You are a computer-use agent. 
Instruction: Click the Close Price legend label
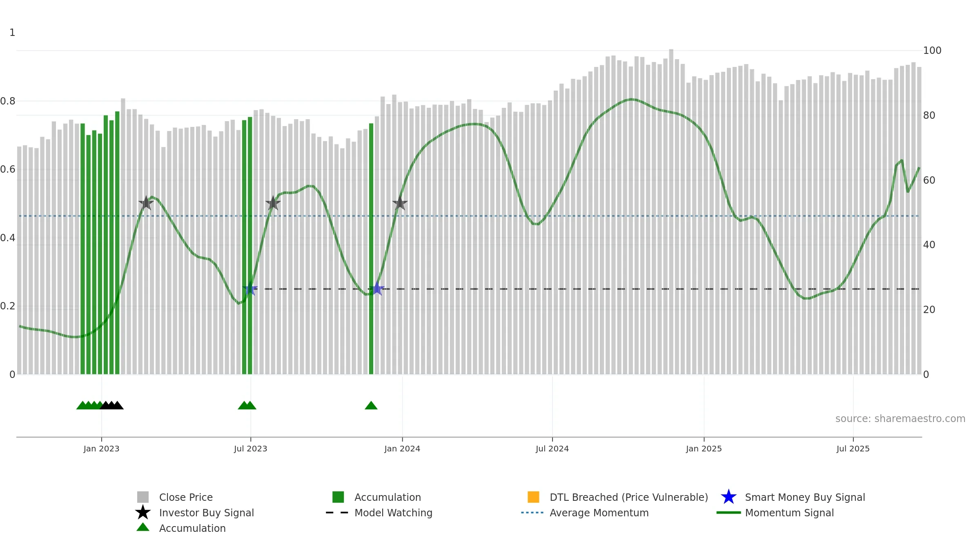pos(186,497)
